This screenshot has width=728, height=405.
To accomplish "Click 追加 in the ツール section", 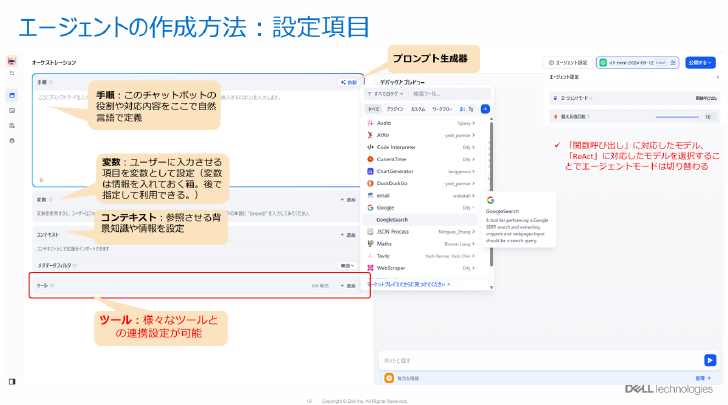I will 348,286.
